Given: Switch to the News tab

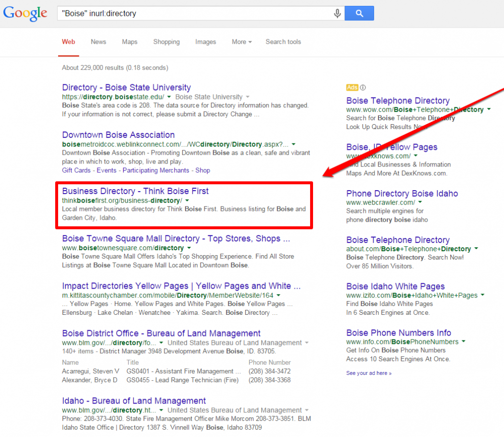Looking at the screenshot, I should click(98, 42).
